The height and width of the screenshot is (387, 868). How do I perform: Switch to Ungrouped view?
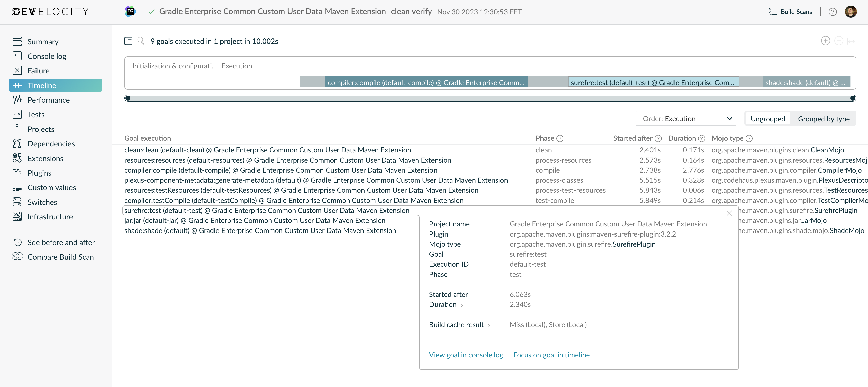[768, 119]
